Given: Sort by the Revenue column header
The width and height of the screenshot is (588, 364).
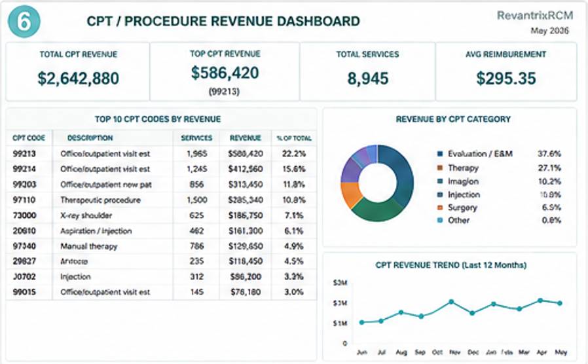Looking at the screenshot, I should (246, 138).
